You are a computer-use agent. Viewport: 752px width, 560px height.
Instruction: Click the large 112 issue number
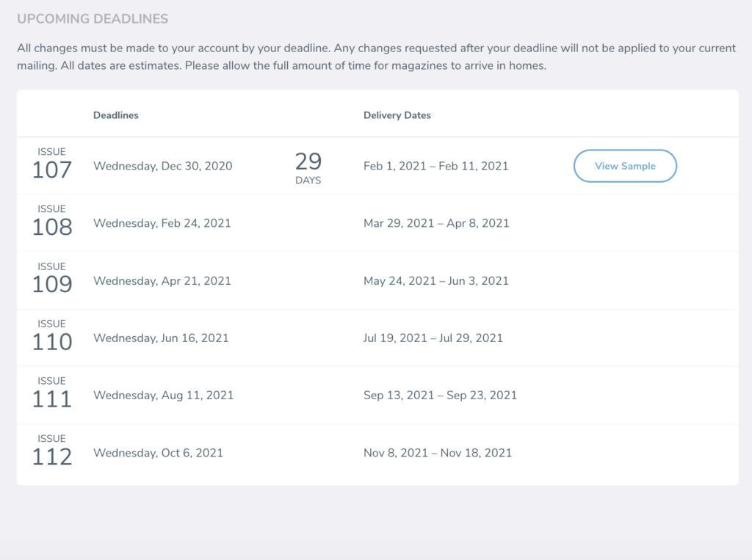[x=52, y=458]
